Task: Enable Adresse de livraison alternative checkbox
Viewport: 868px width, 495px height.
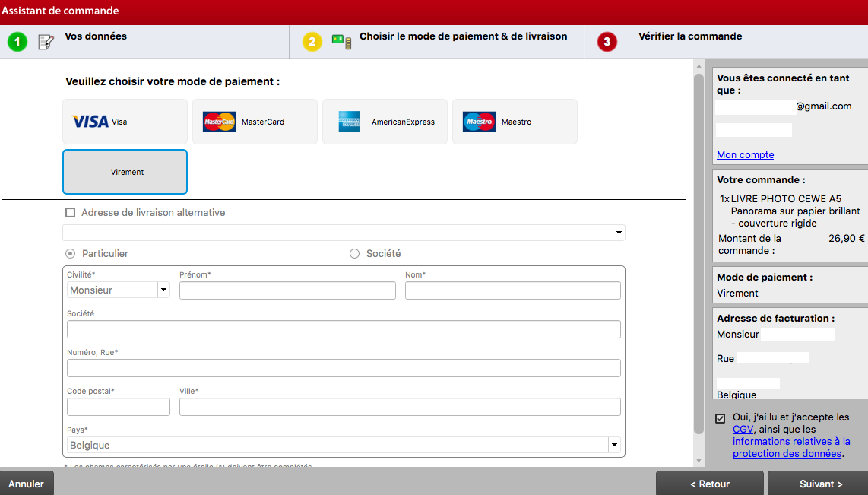Action: pos(70,213)
